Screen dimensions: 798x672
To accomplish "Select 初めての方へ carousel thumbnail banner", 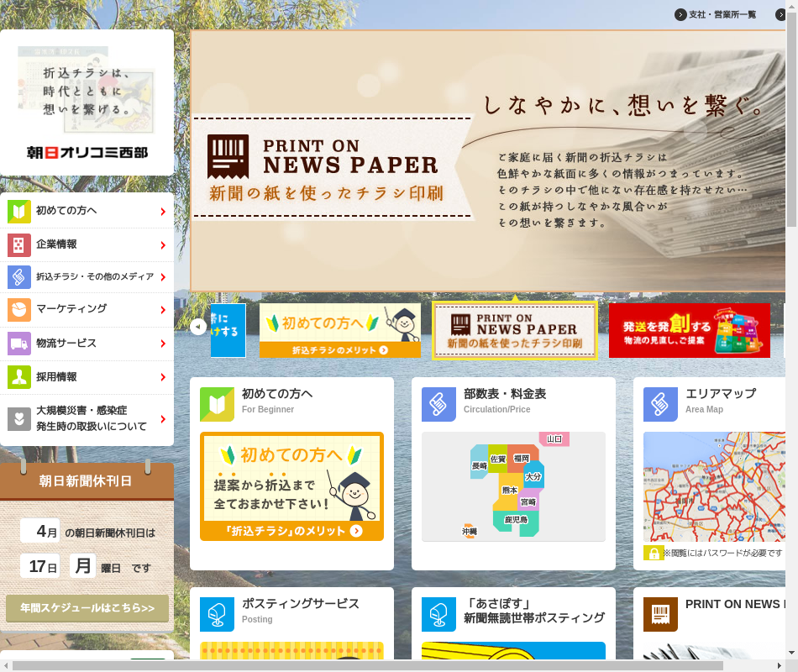I will (340, 330).
